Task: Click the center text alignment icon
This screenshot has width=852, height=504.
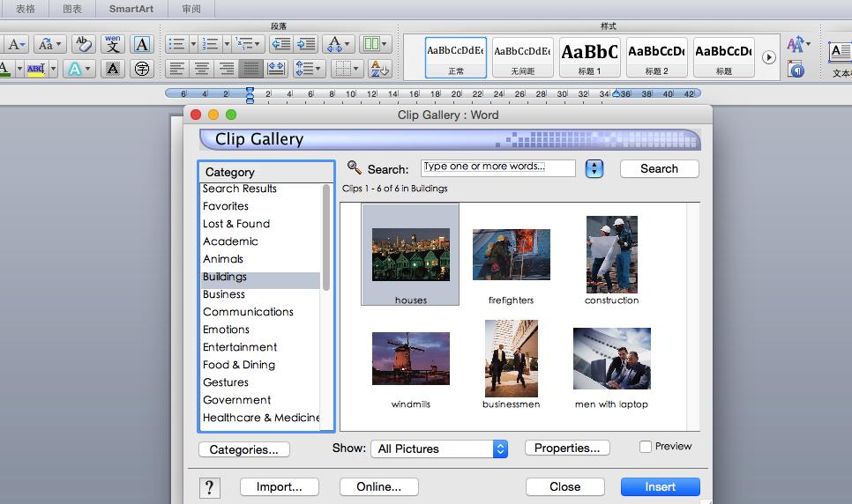Action: pos(202,69)
